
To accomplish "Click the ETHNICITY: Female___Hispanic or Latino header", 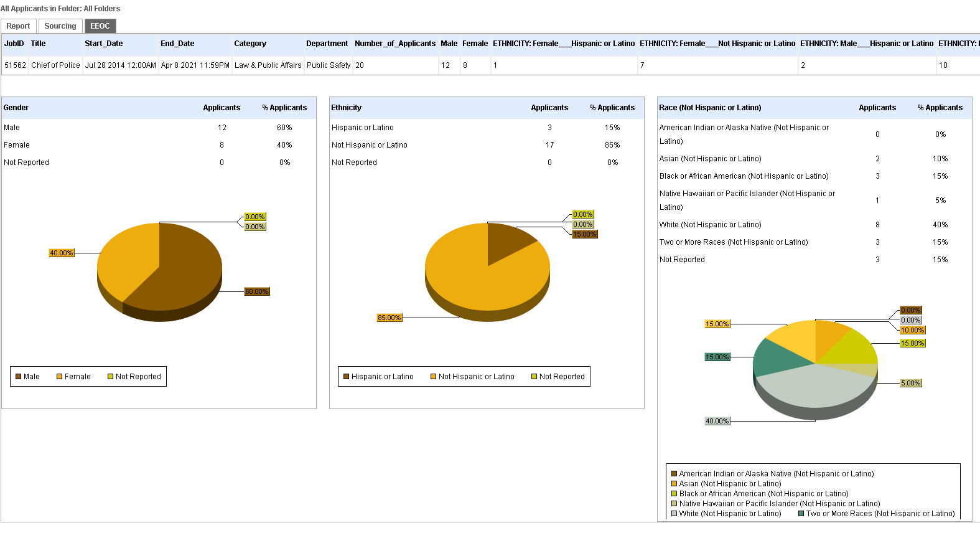I will (564, 44).
